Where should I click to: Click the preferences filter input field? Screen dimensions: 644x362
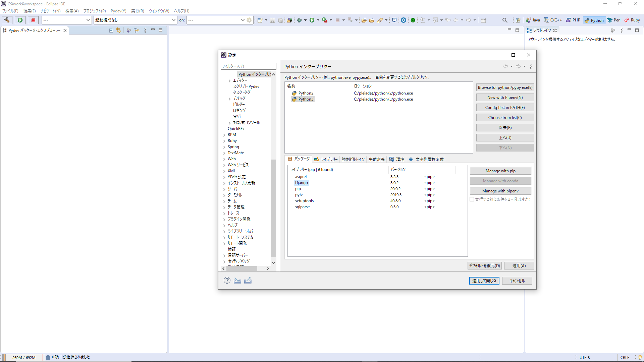pyautogui.click(x=248, y=66)
